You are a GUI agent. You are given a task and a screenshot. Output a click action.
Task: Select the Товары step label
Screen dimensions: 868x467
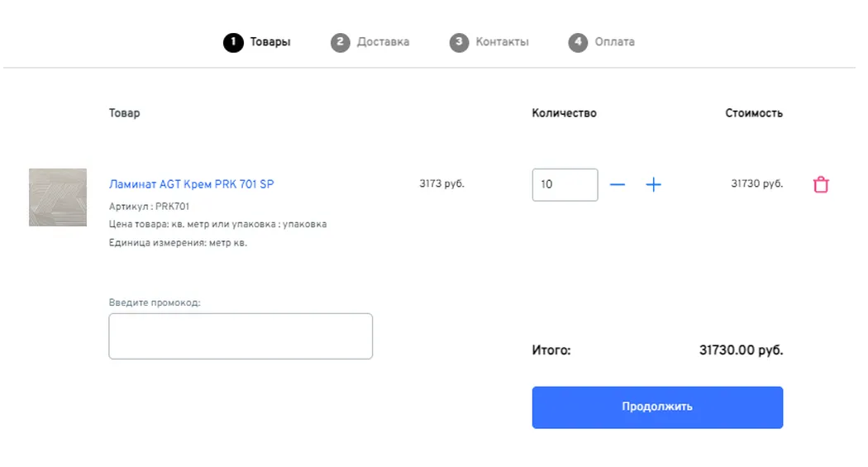click(270, 42)
